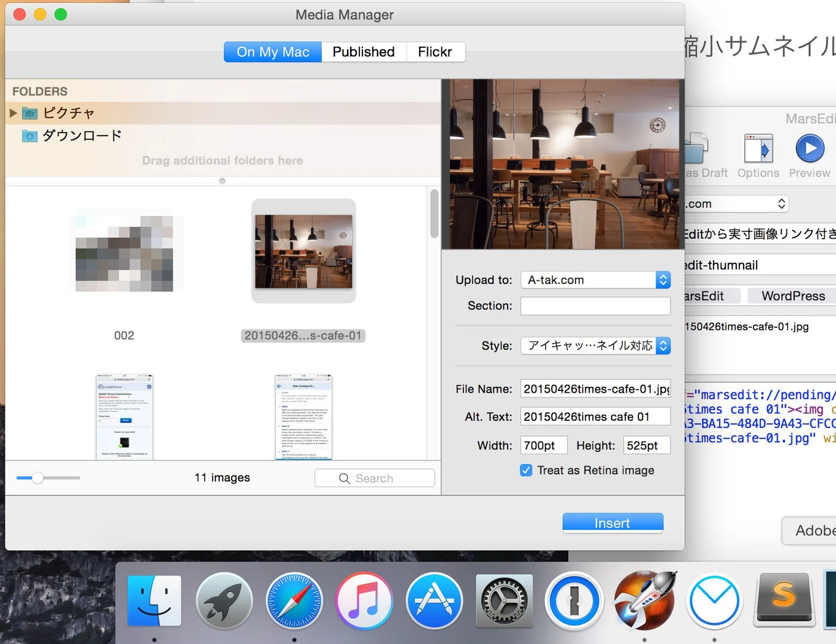This screenshot has height=644, width=836.
Task: Open the .com blog popup in MarsEdit
Action: [x=737, y=204]
